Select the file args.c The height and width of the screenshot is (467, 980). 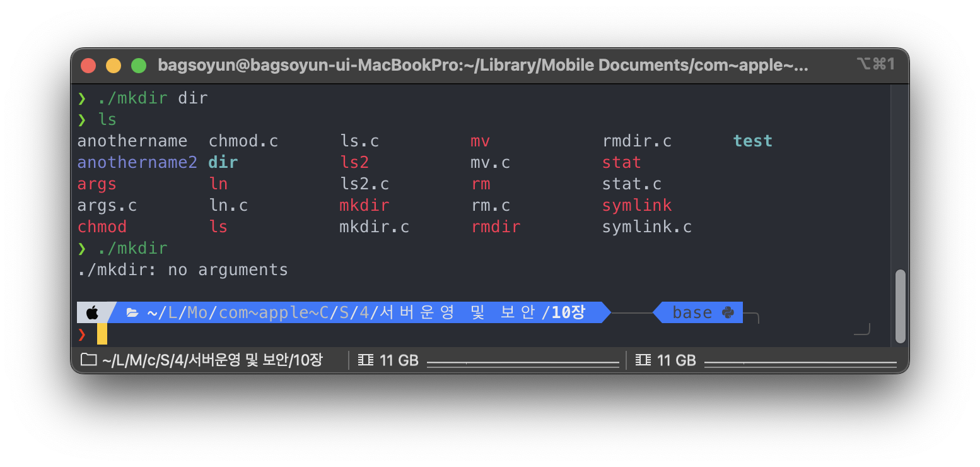coord(107,206)
